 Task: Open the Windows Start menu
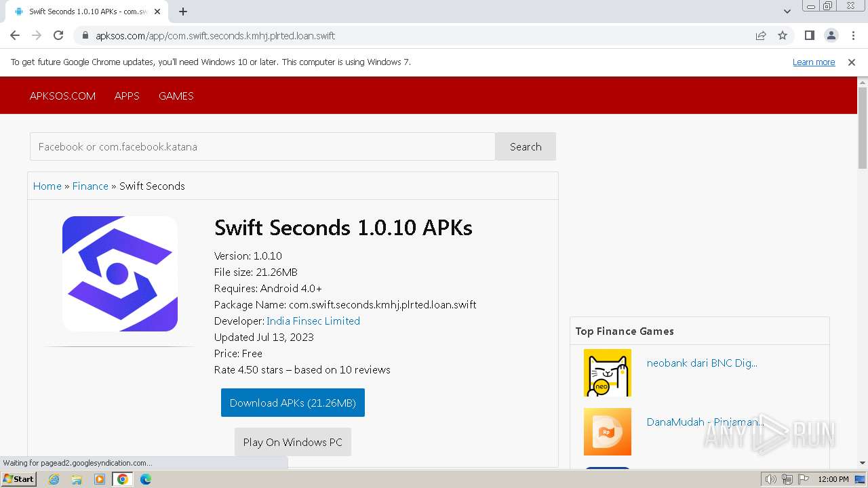coord(18,479)
